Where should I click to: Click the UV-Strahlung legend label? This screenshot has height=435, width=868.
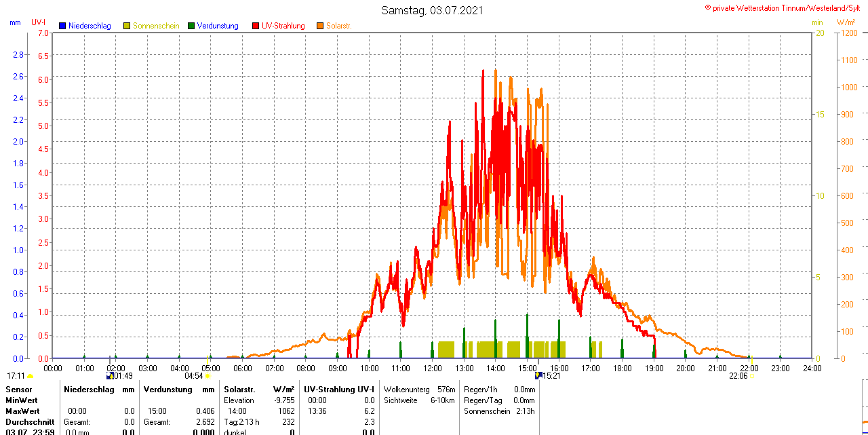point(283,26)
